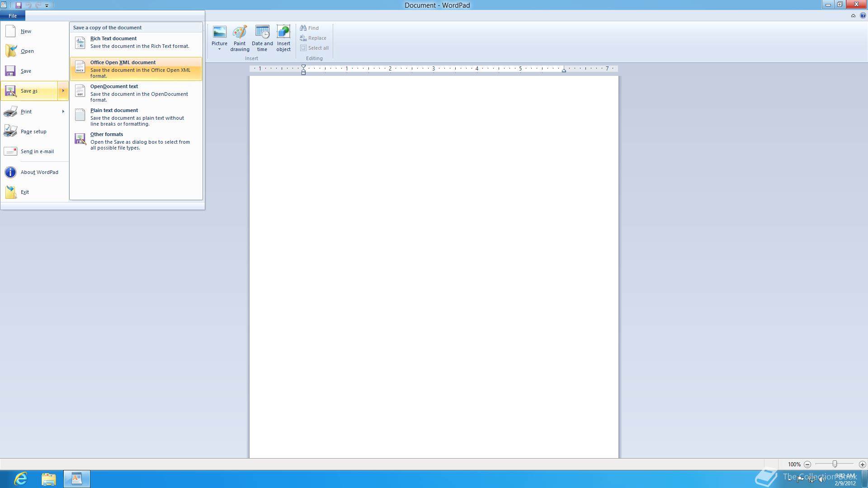The image size is (868, 488).
Task: Open the Customize Quick Access Toolbar dropdown
Action: pyautogui.click(x=47, y=6)
